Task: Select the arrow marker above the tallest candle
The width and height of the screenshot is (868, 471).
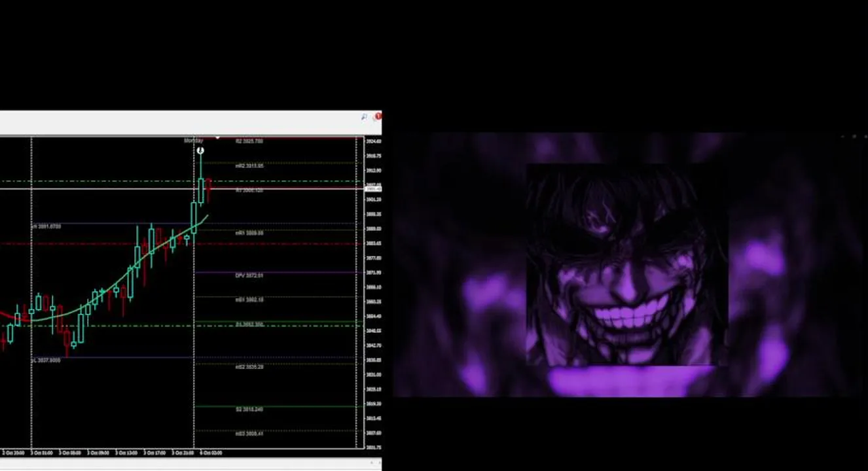Action: [x=201, y=151]
